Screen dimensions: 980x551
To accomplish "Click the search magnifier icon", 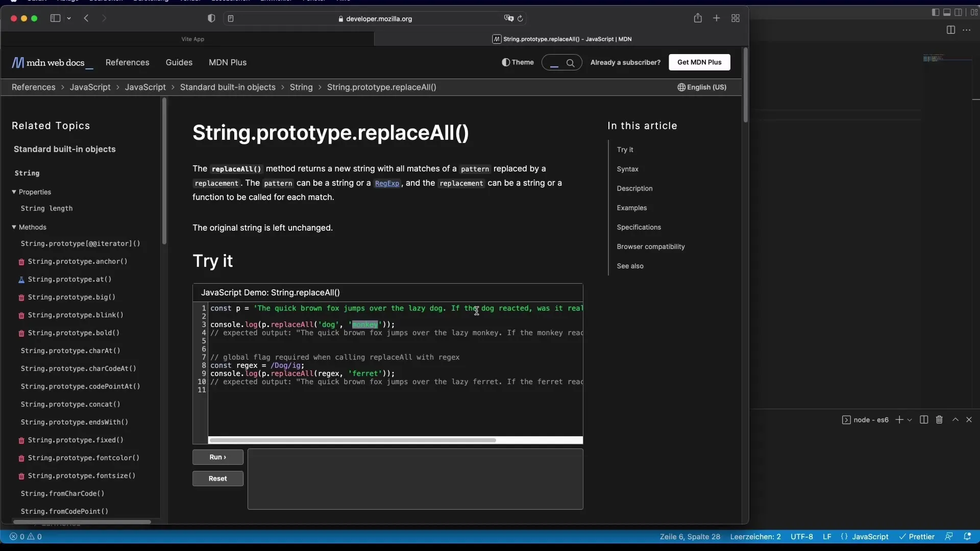I will tap(571, 63).
